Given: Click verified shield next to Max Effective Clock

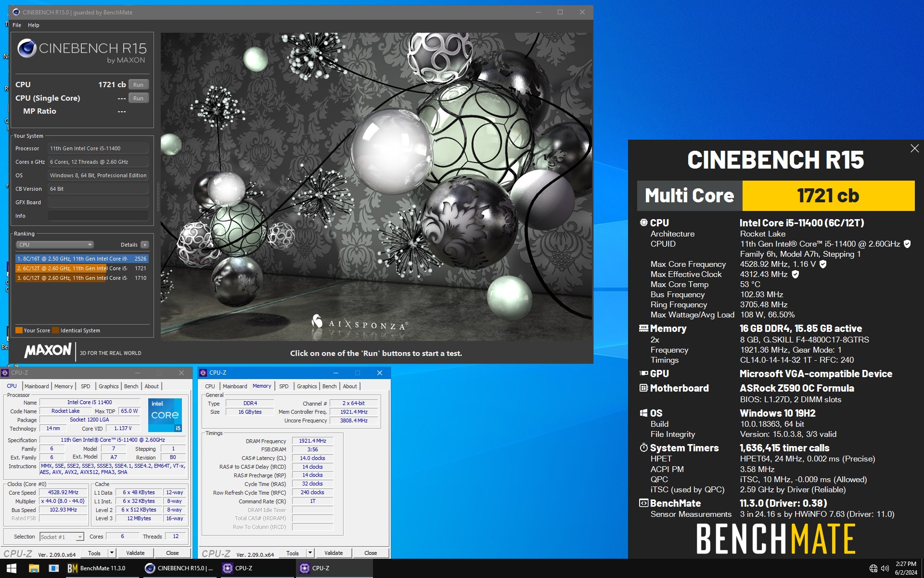Looking at the screenshot, I should pyautogui.click(x=796, y=274).
